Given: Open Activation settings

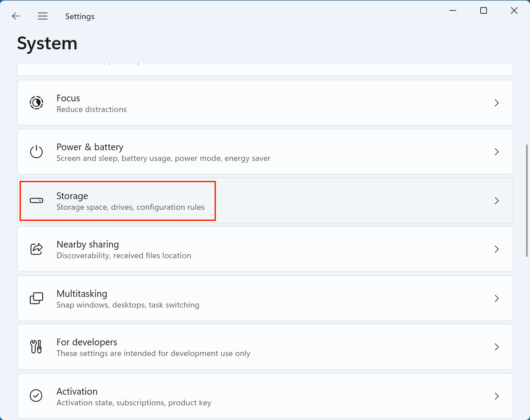Looking at the screenshot, I should pos(265,396).
